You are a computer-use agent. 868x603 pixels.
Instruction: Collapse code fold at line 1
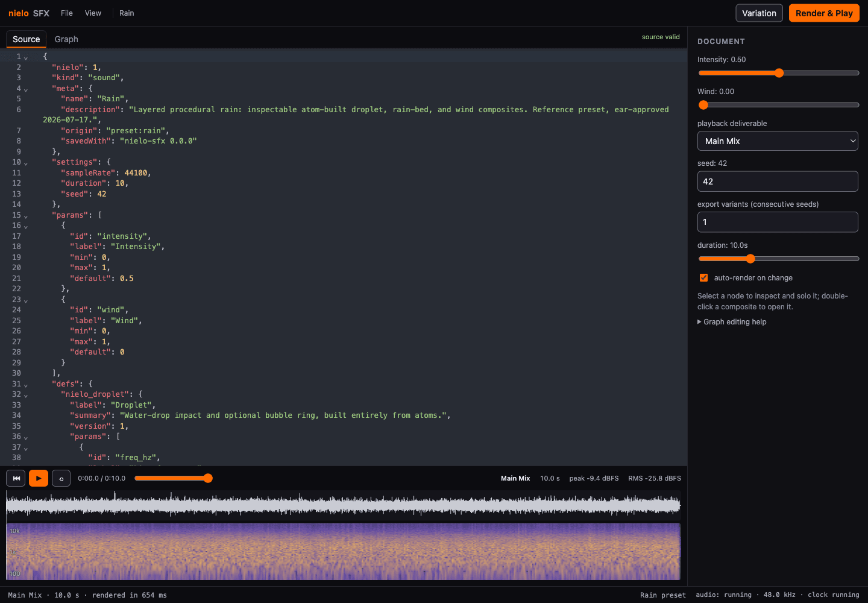coord(26,57)
